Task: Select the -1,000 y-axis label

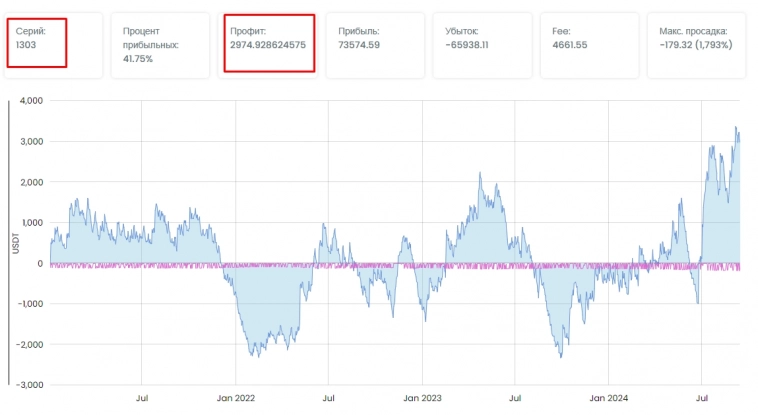Action: pos(30,304)
